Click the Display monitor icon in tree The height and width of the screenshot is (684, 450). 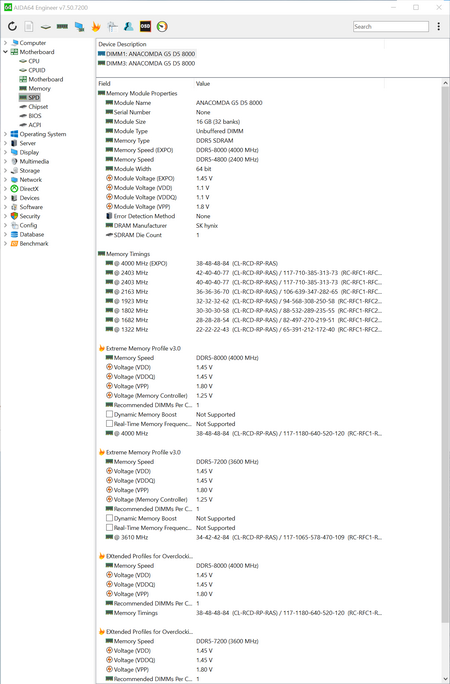tap(14, 152)
